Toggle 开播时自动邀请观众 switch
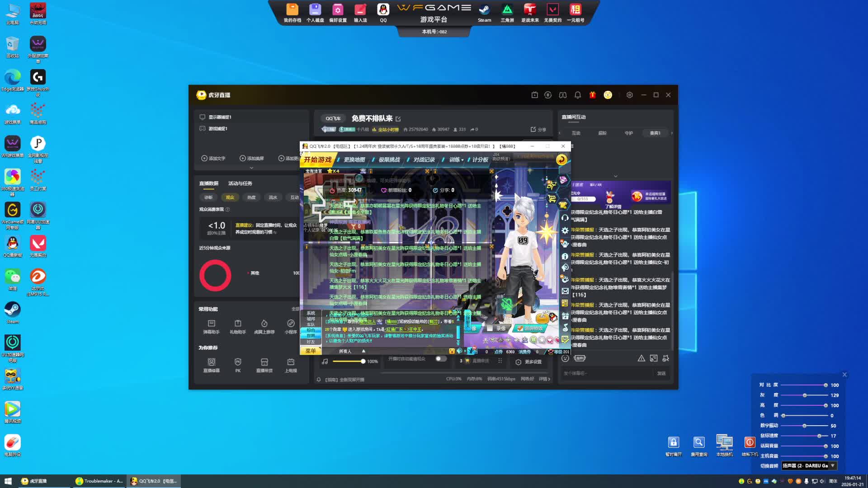 pyautogui.click(x=441, y=359)
